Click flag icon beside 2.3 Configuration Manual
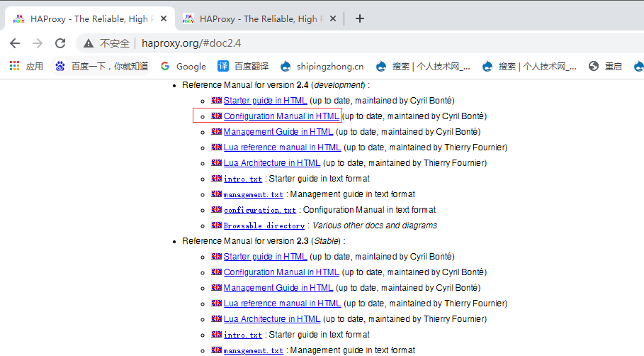 217,272
